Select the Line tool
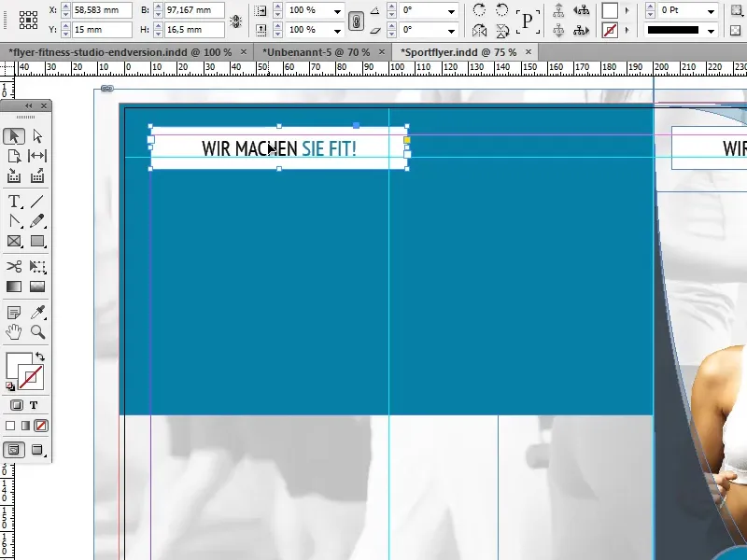 pos(37,202)
